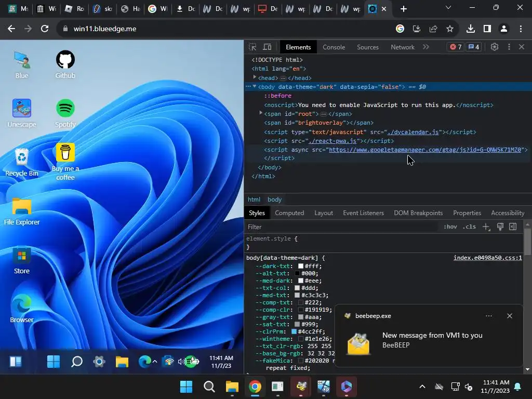532x399 pixels.
Task: Open the Computed styles tab
Action: click(289, 213)
